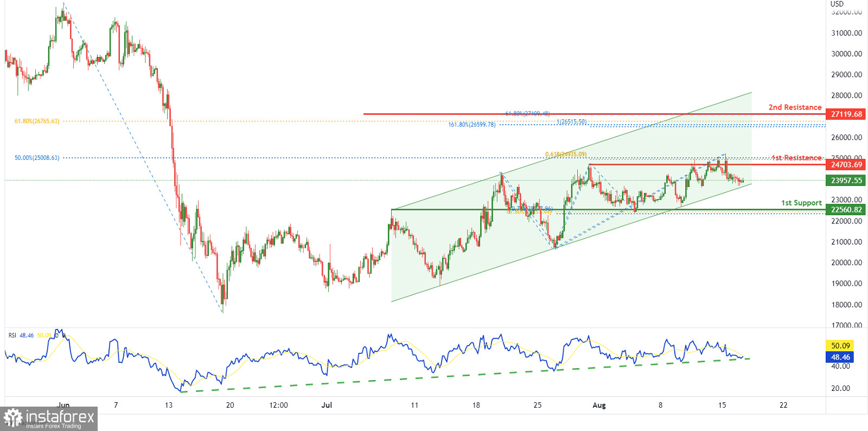Click the USD currency label on the price axis
Image resolution: width=868 pixels, height=431 pixels.
pos(837,4)
